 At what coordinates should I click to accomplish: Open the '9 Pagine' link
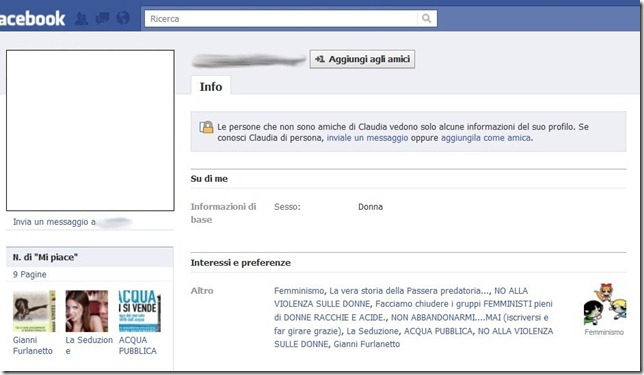(30, 274)
